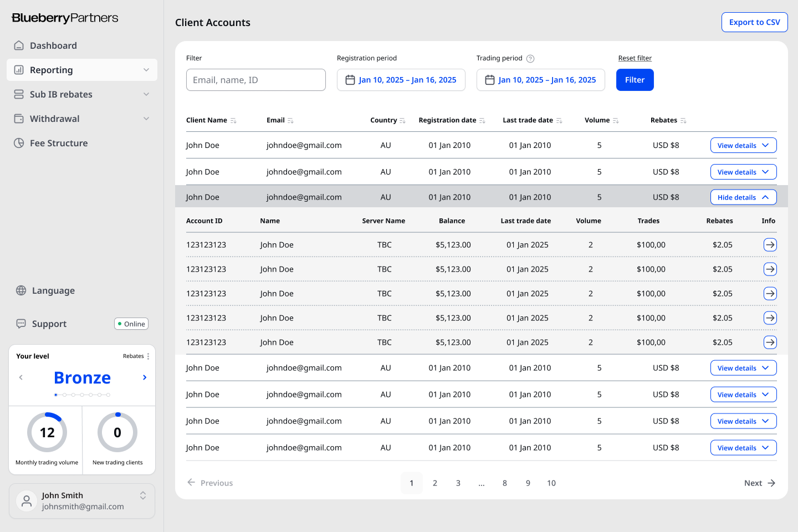Sort by Registration date icon
This screenshot has height=532, width=798.
coord(482,121)
